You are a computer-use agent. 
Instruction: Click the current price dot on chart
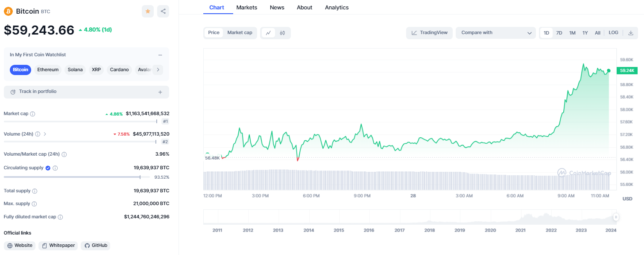pos(609,71)
